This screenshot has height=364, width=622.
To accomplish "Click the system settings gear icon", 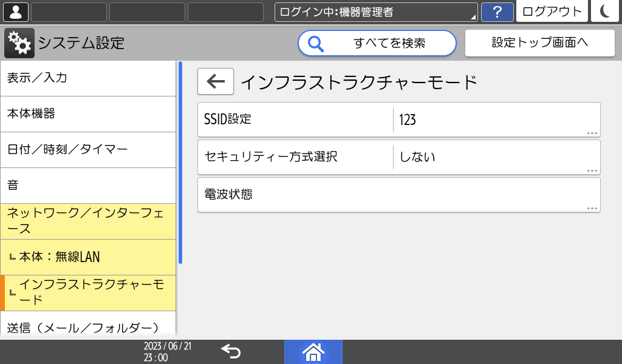I will tap(18, 42).
